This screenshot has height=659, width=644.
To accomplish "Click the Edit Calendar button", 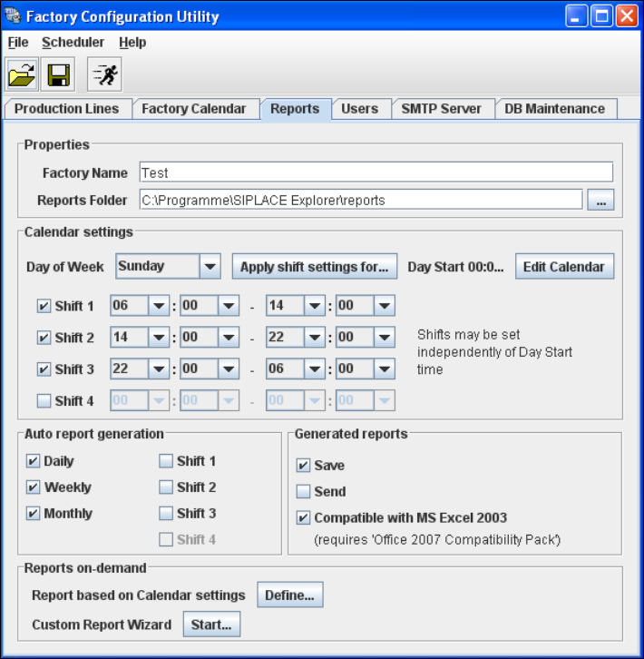I will click(x=564, y=267).
